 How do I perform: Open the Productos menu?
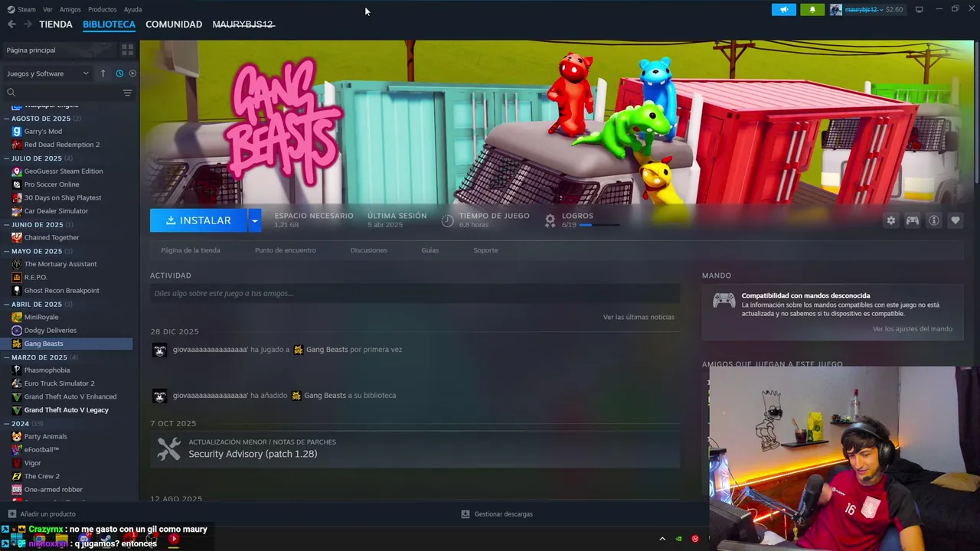coord(103,9)
